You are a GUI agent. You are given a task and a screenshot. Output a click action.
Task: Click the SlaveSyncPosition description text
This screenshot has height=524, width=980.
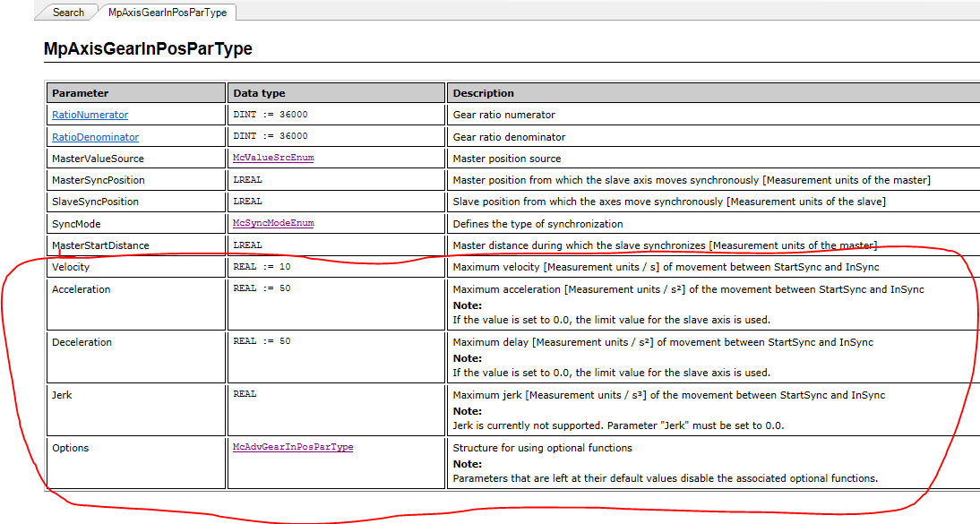point(669,202)
